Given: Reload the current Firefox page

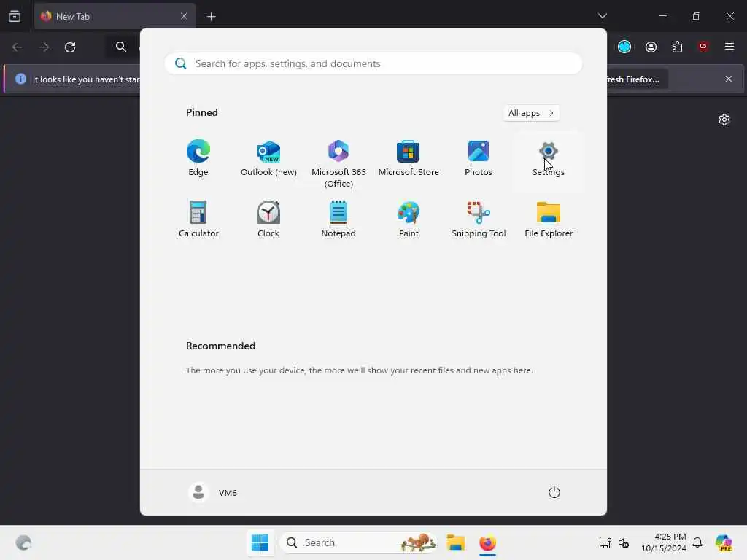Looking at the screenshot, I should tap(70, 47).
